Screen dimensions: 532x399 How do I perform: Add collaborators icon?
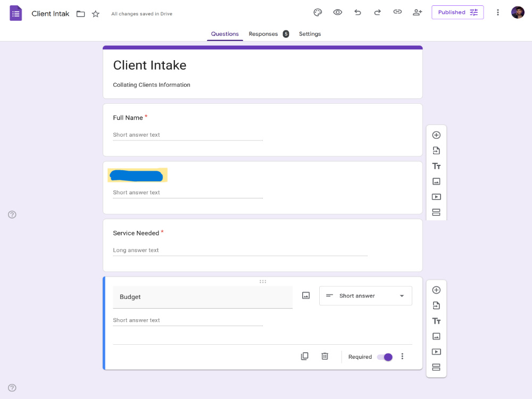(x=417, y=13)
